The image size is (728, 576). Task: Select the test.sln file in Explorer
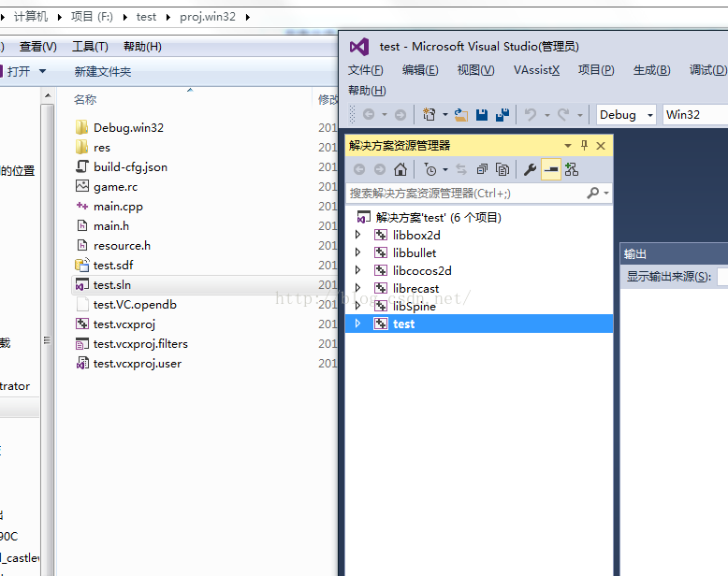[x=112, y=285]
